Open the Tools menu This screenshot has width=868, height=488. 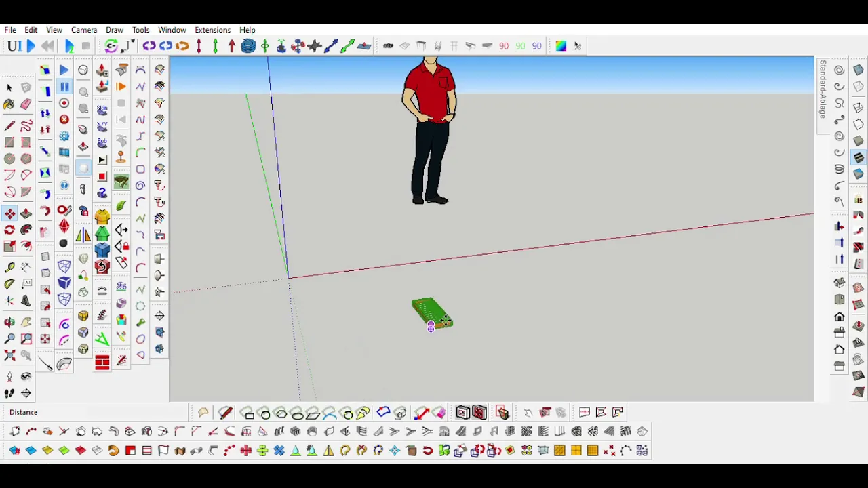140,30
